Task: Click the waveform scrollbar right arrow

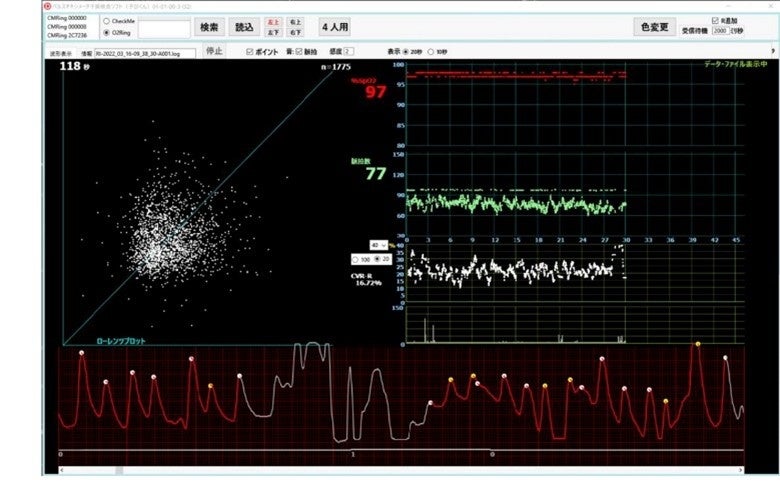Action: click(741, 470)
